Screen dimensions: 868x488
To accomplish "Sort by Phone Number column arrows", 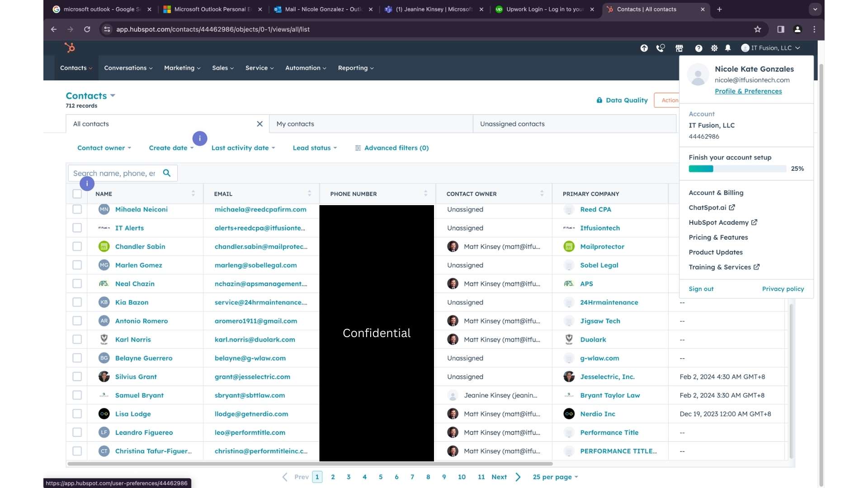I will tap(425, 193).
